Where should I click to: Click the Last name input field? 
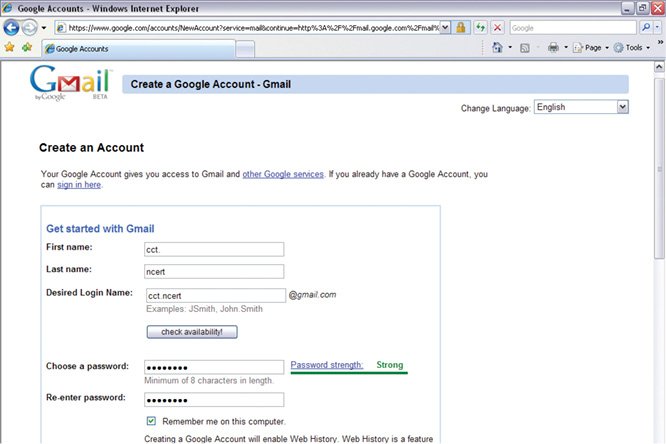click(214, 271)
